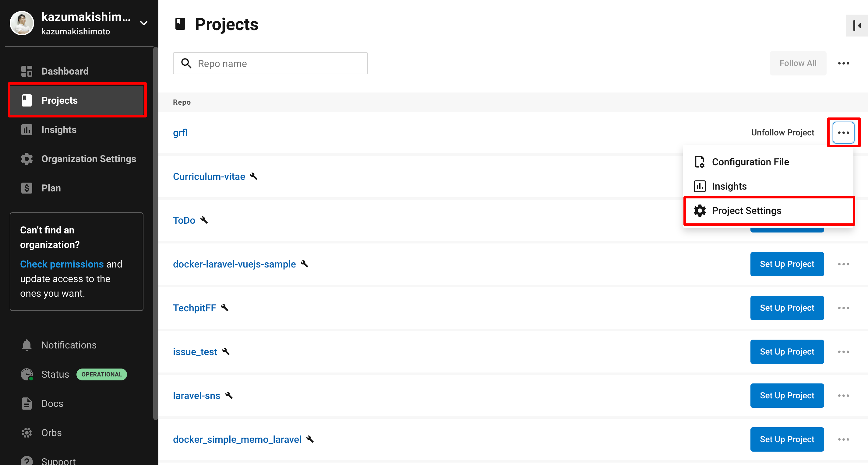Open Notifications bell icon

coord(26,345)
